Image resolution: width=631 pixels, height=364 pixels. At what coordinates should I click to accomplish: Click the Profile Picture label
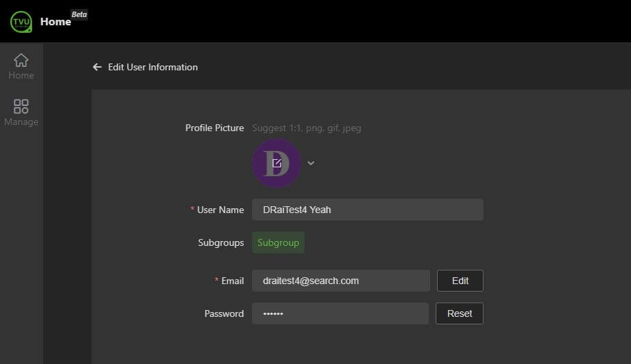click(x=214, y=128)
